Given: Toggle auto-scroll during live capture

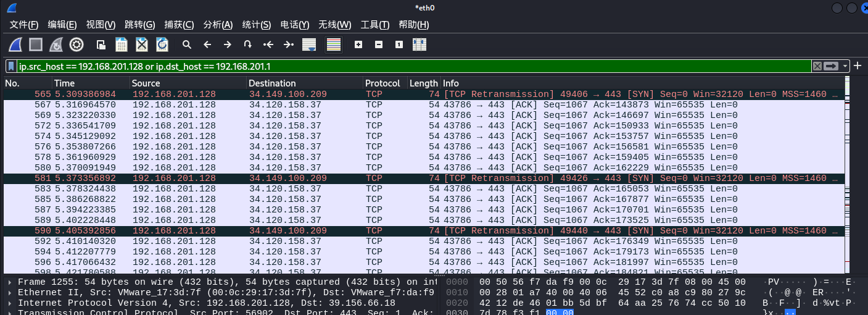Looking at the screenshot, I should pyautogui.click(x=309, y=44).
